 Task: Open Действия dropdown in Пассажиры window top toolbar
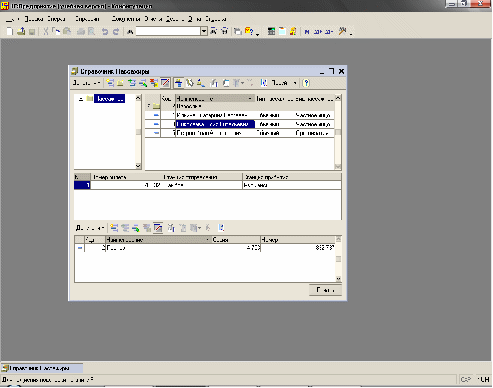click(x=86, y=83)
